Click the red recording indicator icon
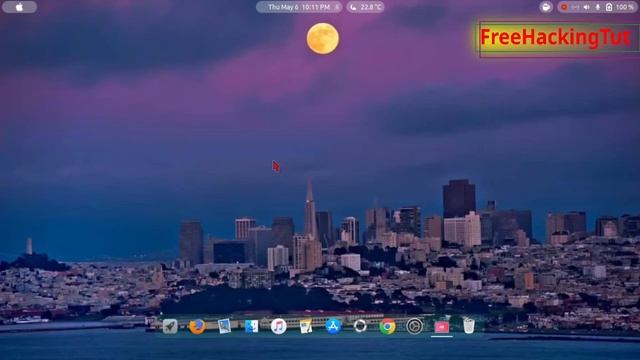Viewport: 640px width, 360px height. (x=564, y=7)
